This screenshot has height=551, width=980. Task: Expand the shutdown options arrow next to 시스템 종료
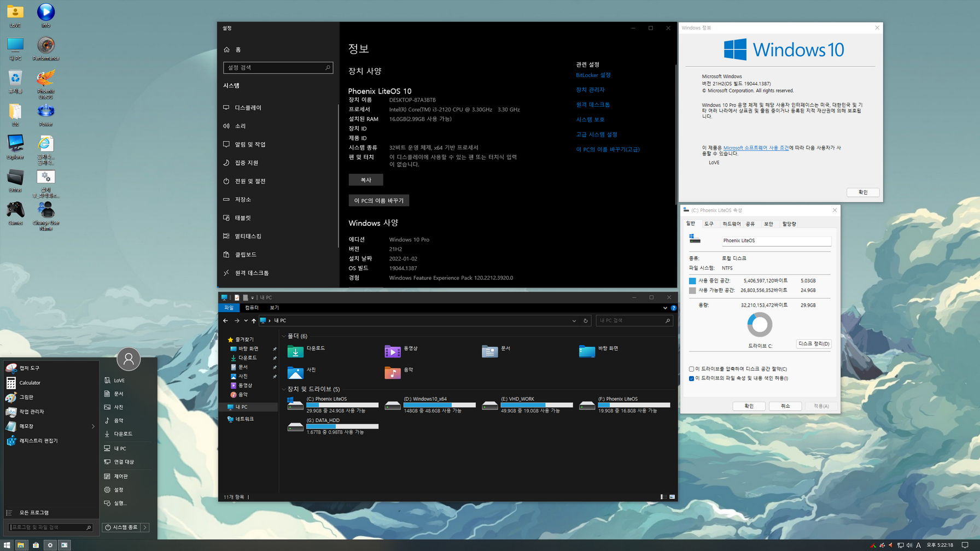point(145,527)
